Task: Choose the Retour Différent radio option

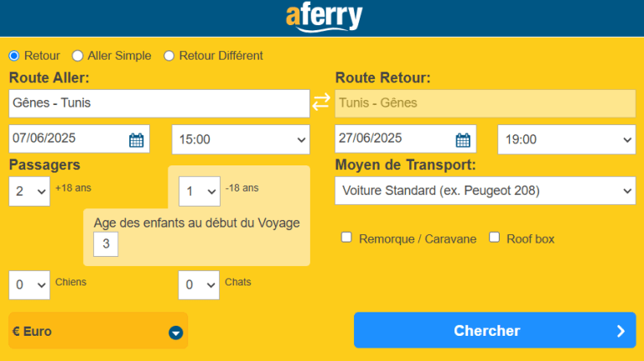Action: [x=169, y=55]
